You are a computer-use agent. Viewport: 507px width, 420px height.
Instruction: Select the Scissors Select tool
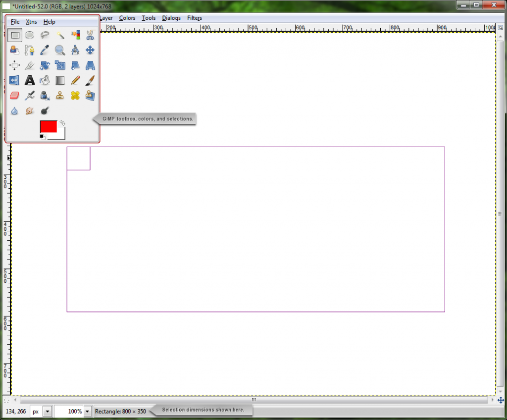90,35
